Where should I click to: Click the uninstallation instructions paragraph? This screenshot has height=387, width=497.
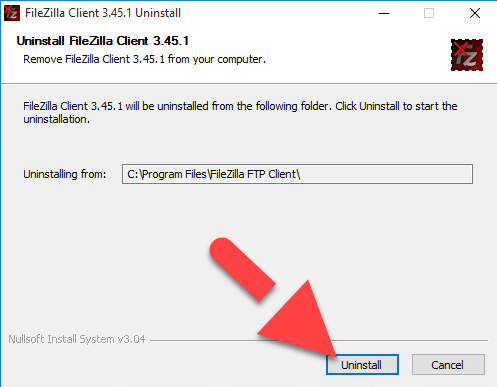240,112
